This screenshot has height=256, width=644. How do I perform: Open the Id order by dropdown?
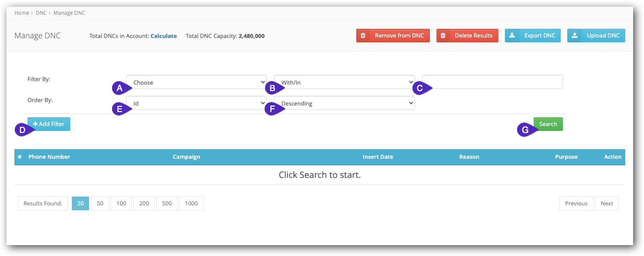(x=196, y=103)
